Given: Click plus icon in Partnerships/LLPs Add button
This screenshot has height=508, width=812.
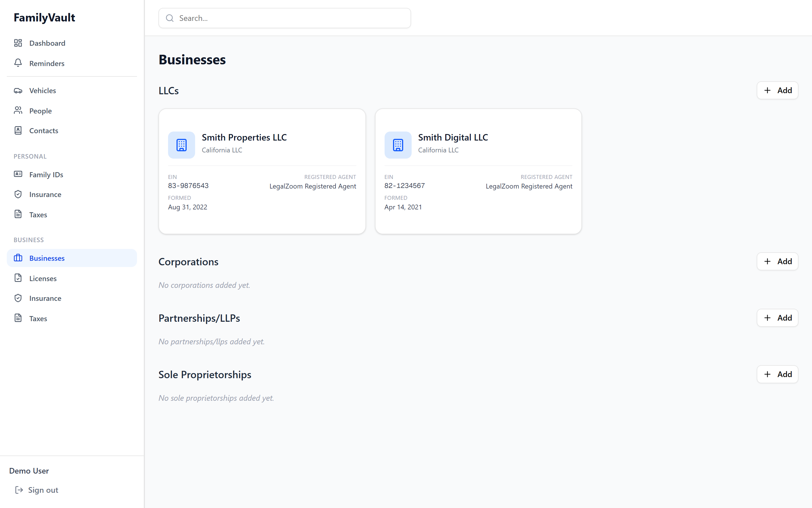Looking at the screenshot, I should click(767, 318).
